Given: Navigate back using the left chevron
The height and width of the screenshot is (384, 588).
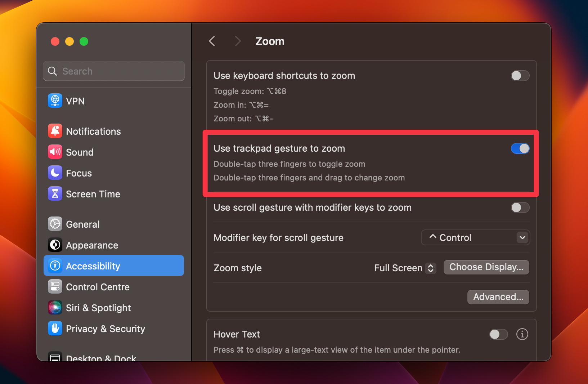Looking at the screenshot, I should point(212,41).
